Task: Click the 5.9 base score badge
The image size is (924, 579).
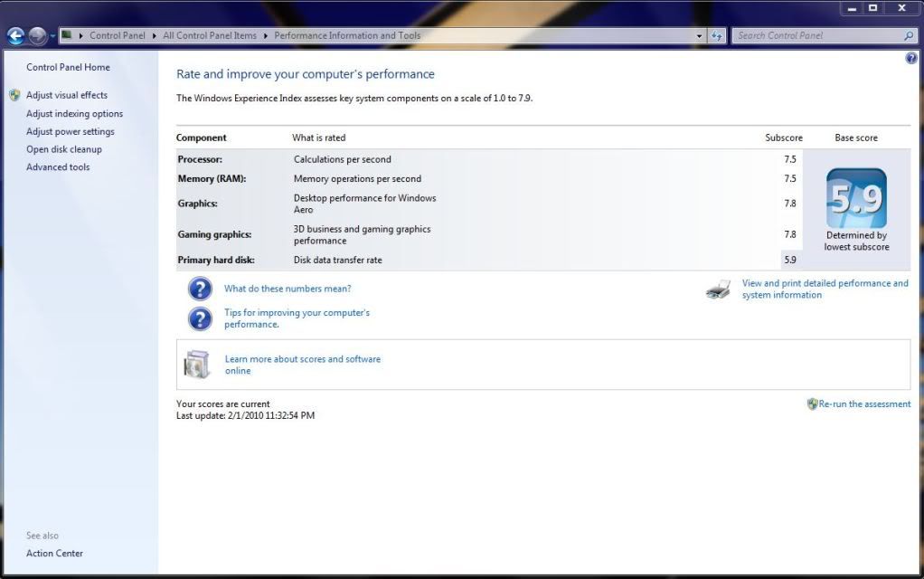Action: pos(856,198)
